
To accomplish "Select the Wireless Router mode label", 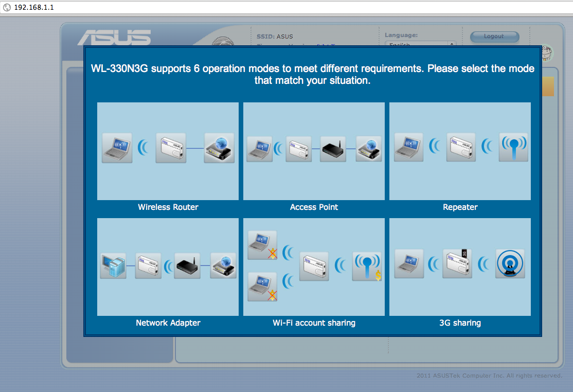I will (x=168, y=207).
